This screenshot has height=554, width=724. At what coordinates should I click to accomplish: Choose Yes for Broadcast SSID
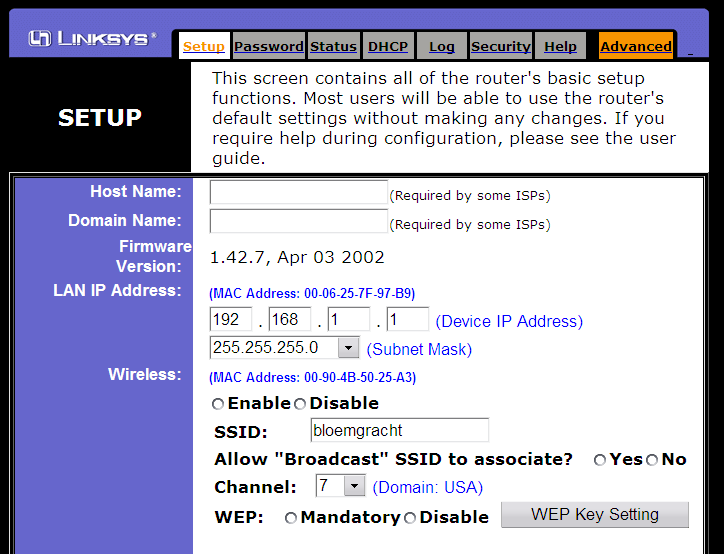600,460
